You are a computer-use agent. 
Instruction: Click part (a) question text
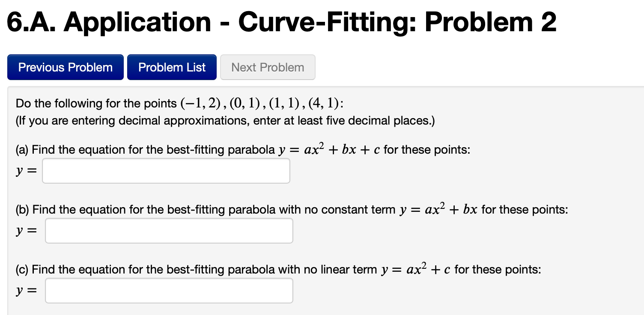tap(242, 149)
